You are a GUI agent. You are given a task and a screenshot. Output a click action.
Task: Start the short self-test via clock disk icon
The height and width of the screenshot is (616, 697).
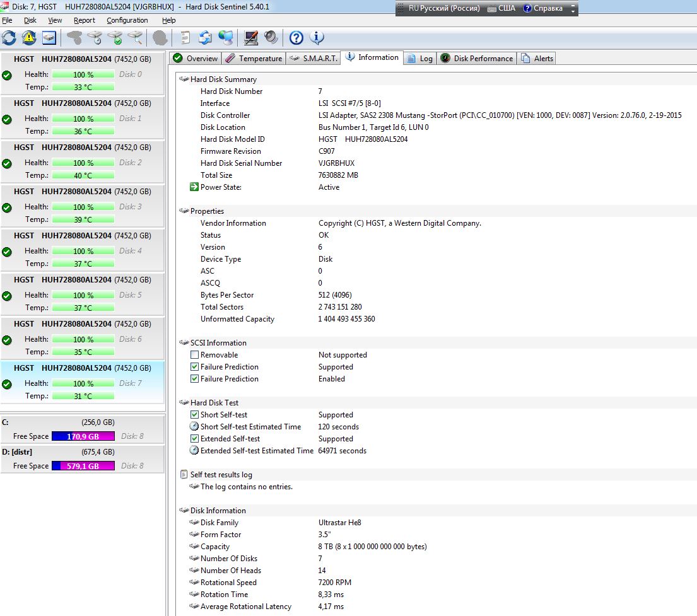(x=95, y=38)
